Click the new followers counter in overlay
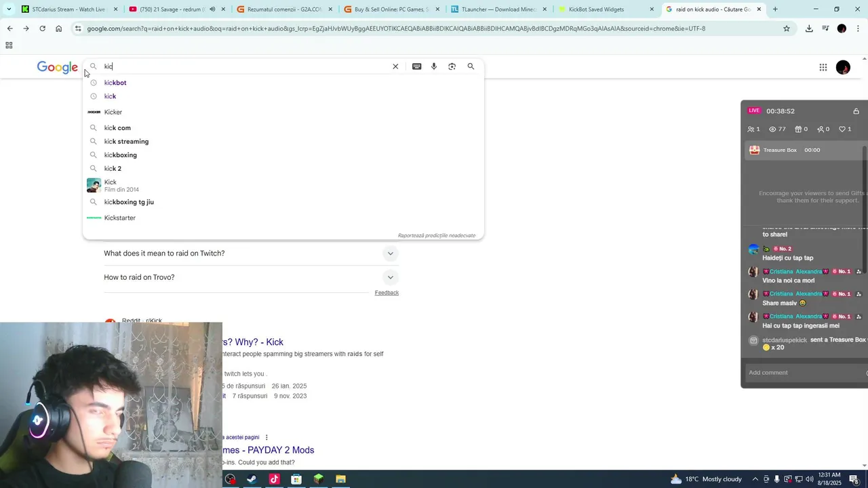Viewport: 868px width, 488px height. (823, 129)
